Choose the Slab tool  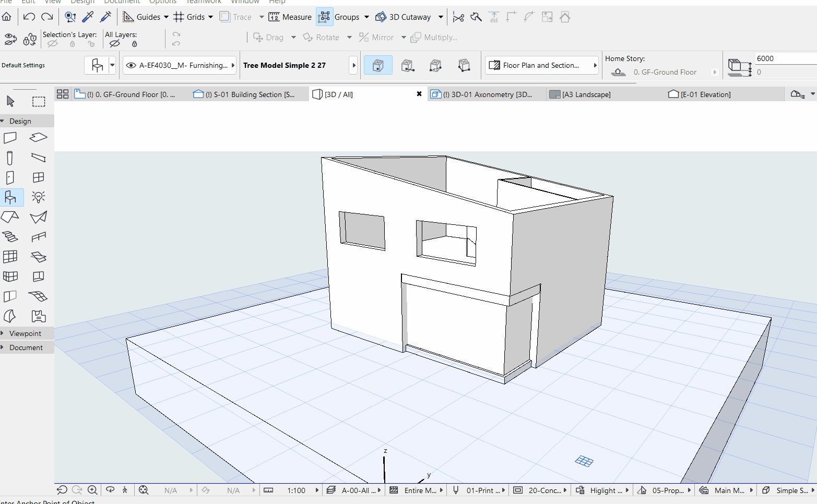39,138
